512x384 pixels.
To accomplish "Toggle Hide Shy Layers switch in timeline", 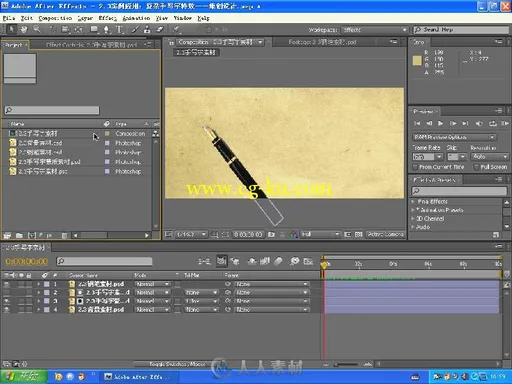I will (252, 261).
